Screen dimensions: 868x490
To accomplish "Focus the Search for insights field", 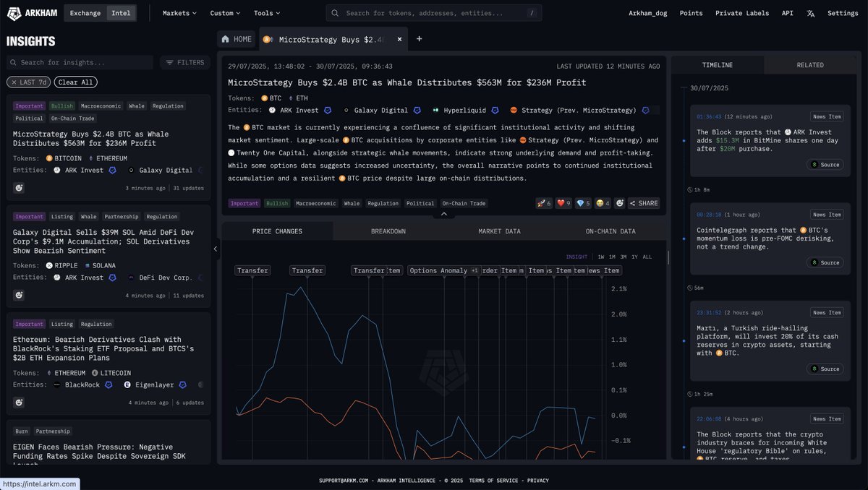I will point(80,63).
